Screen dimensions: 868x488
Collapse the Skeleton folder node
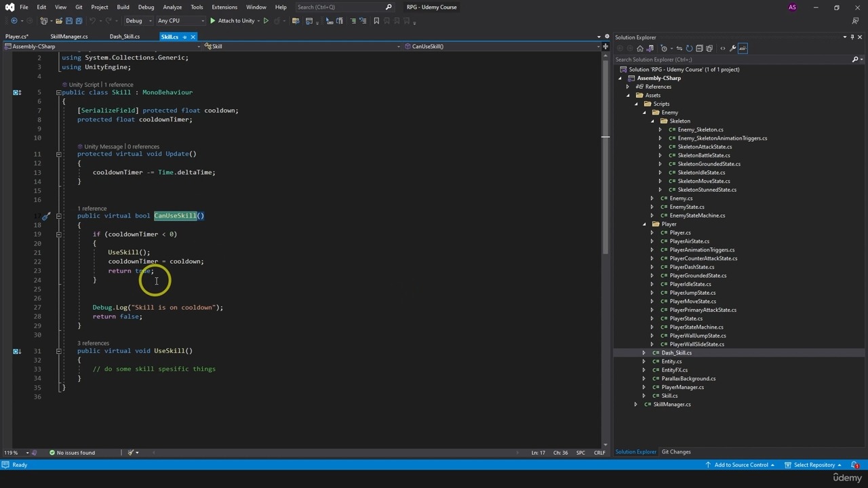[652, 121]
